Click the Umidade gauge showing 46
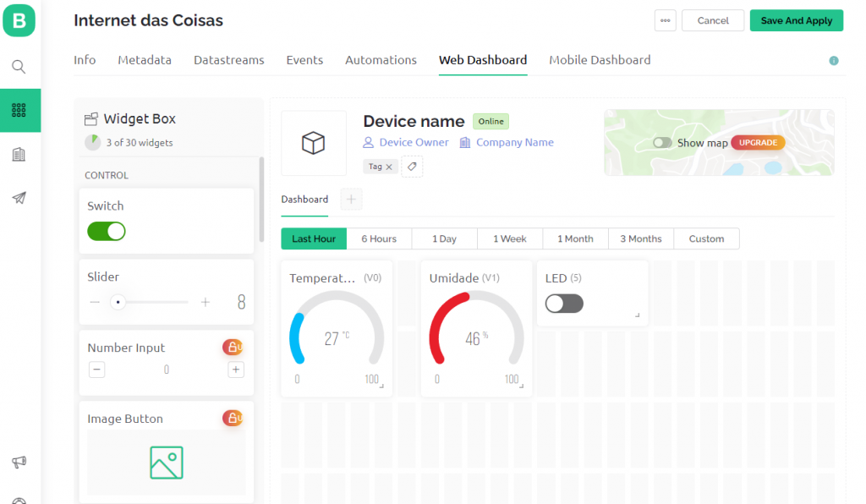The height and width of the screenshot is (504, 866). [477, 329]
